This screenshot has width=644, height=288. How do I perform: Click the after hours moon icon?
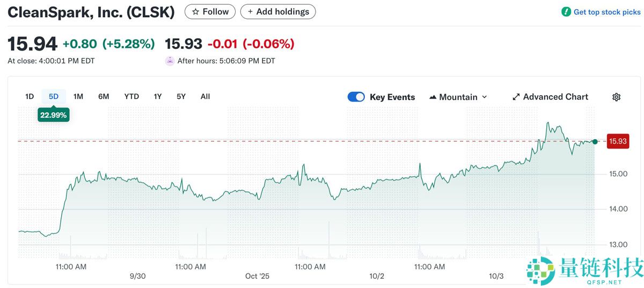(170, 61)
